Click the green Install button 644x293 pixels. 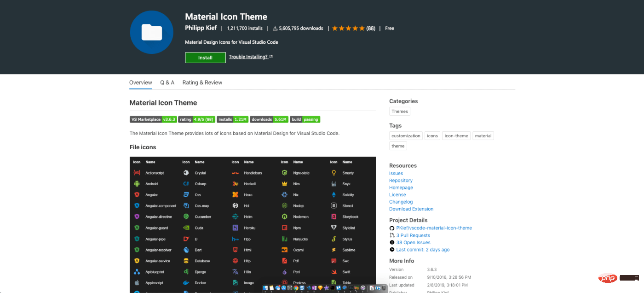pyautogui.click(x=205, y=58)
